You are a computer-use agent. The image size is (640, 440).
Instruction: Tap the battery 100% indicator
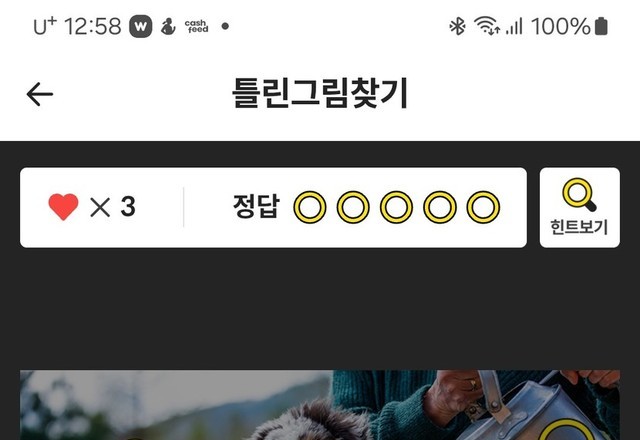569,27
